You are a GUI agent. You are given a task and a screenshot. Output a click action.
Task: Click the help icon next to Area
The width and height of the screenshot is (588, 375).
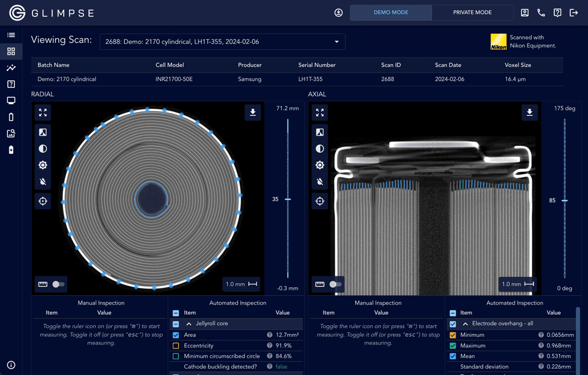(x=269, y=335)
